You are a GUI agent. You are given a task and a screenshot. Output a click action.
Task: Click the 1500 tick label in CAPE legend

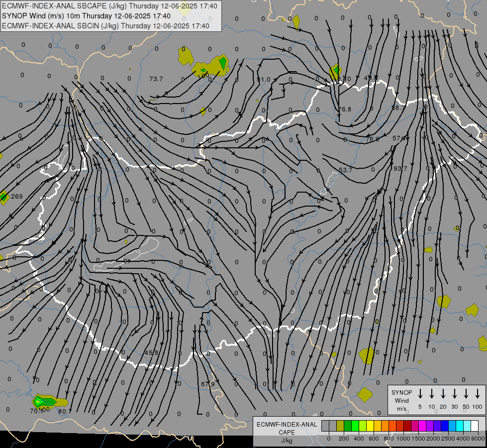coord(418,439)
